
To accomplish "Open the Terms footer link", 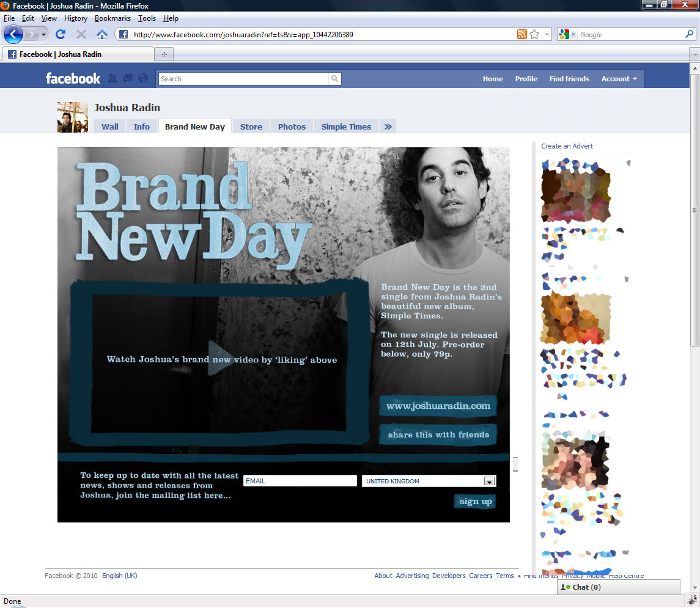I will pyautogui.click(x=504, y=576).
